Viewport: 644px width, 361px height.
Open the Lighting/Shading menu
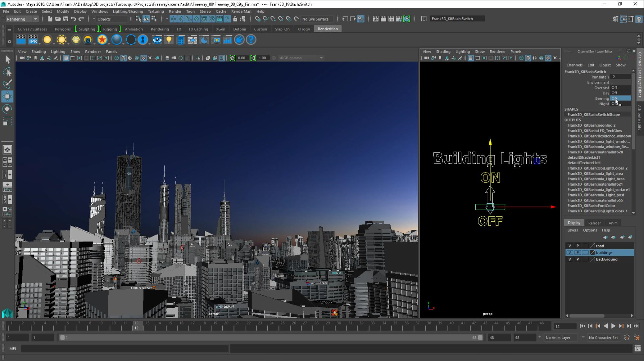(127, 12)
